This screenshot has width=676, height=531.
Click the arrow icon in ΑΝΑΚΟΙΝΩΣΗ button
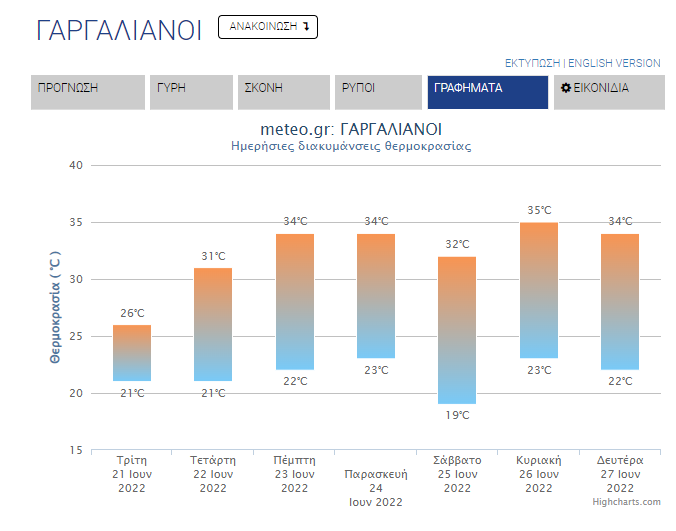click(306, 27)
